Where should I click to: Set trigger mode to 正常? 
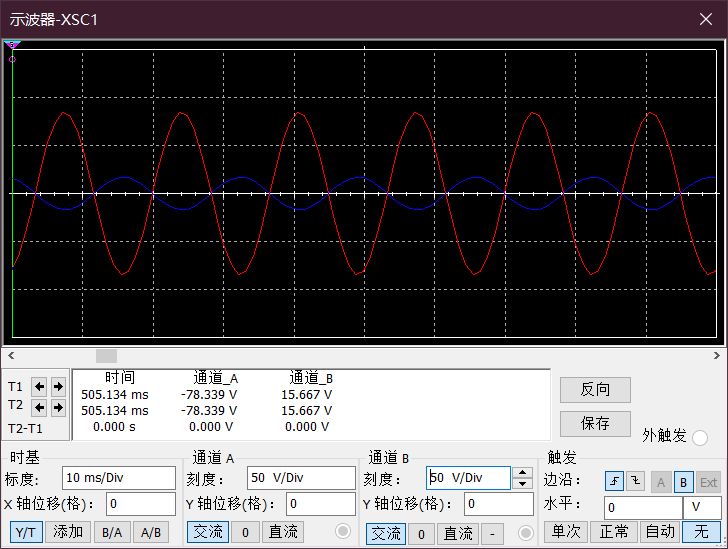pyautogui.click(x=613, y=531)
